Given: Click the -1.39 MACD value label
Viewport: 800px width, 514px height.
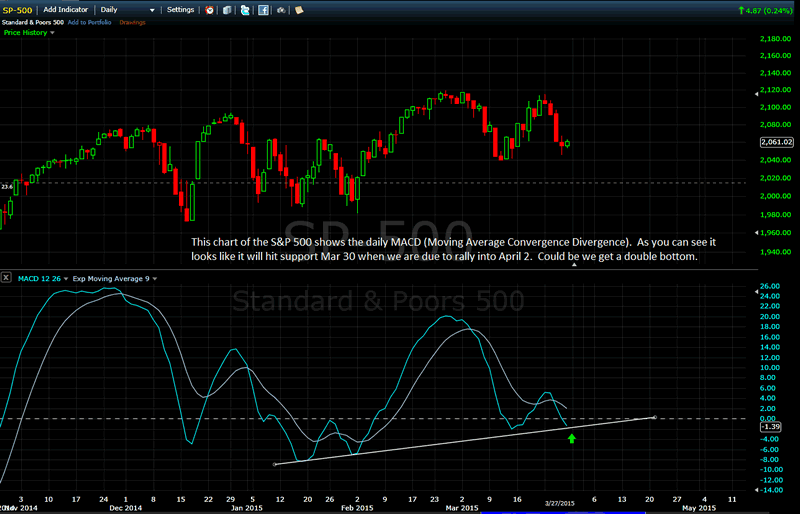Looking at the screenshot, I should pos(770,426).
